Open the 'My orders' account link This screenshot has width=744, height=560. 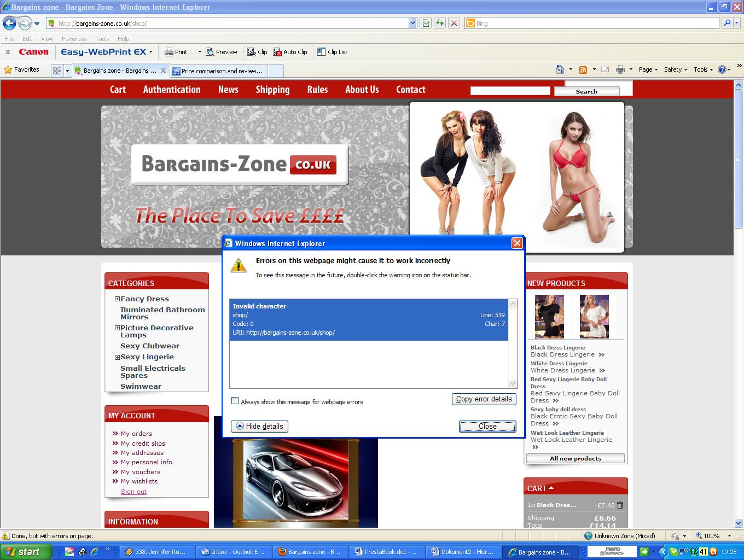point(136,434)
